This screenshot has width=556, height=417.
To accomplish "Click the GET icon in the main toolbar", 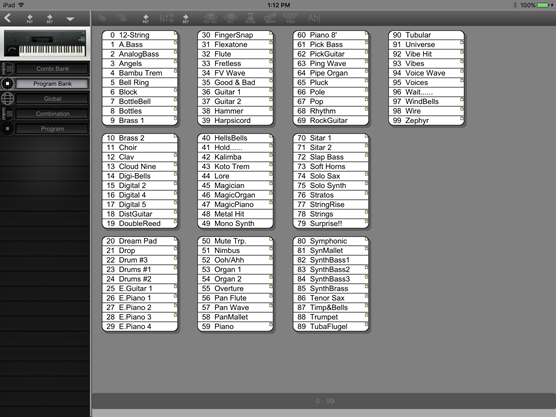I will 186,18.
